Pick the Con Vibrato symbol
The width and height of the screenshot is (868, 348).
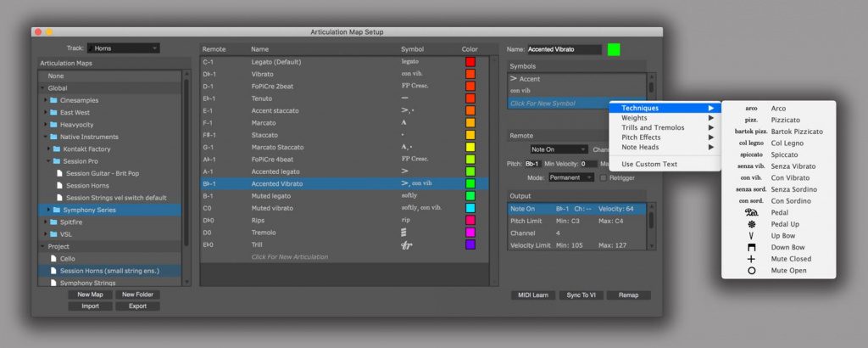click(778, 178)
